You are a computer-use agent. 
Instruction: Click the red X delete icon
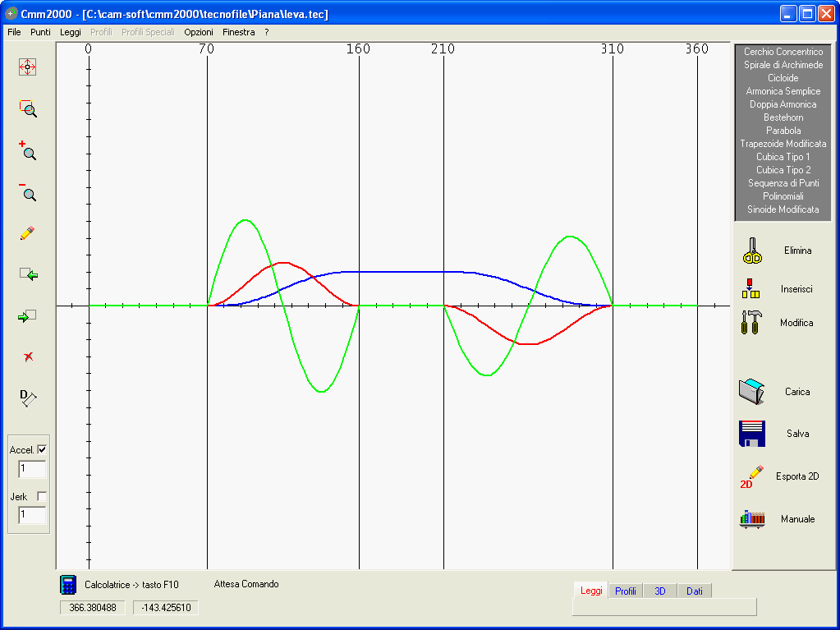tap(29, 356)
